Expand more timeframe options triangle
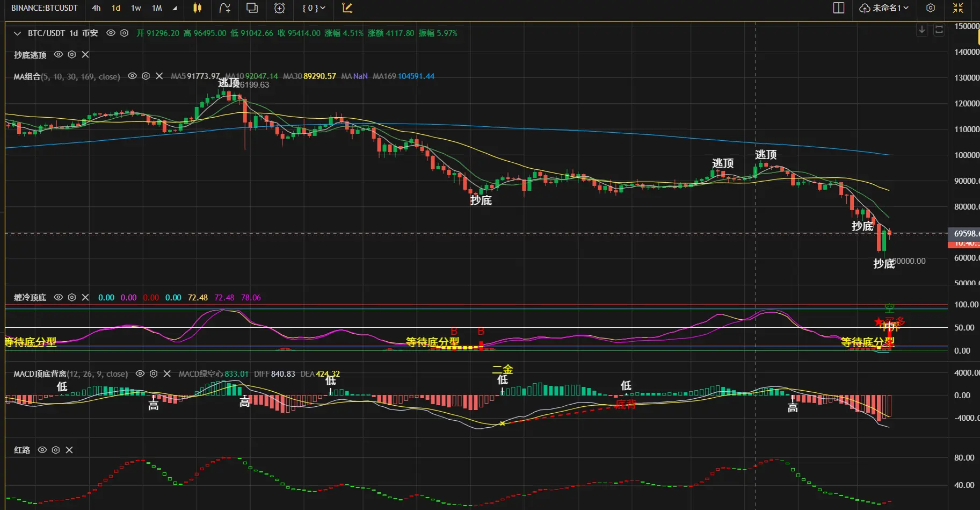The width and height of the screenshot is (980, 510). pyautogui.click(x=175, y=9)
